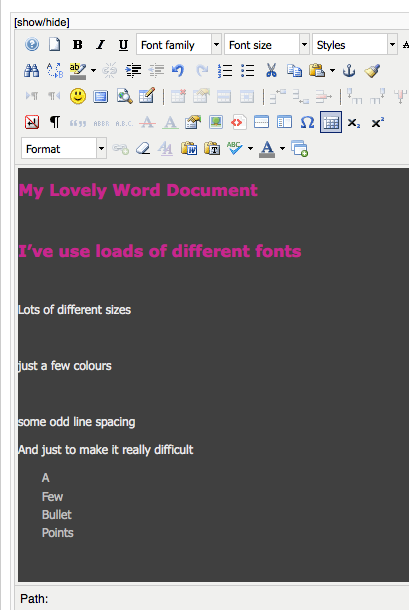This screenshot has height=610, width=409.
Task: Insert an emoticon with smiley icon
Action: 78,96
